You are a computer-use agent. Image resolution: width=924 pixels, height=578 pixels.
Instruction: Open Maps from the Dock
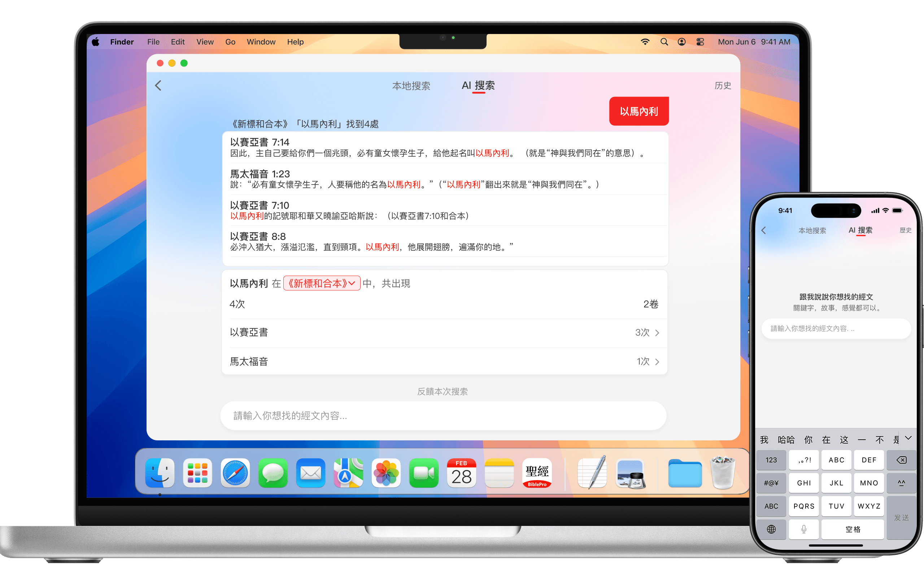[348, 473]
